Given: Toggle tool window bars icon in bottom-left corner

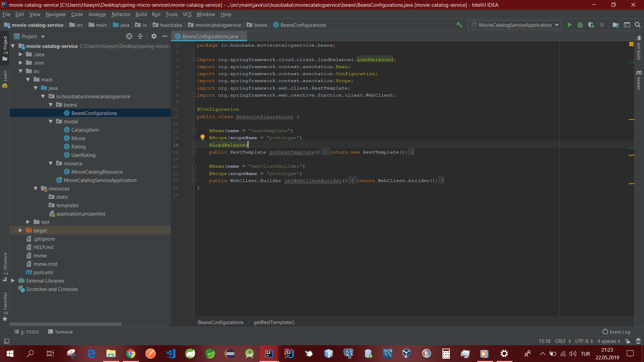Looking at the screenshot, I should click(6, 341).
